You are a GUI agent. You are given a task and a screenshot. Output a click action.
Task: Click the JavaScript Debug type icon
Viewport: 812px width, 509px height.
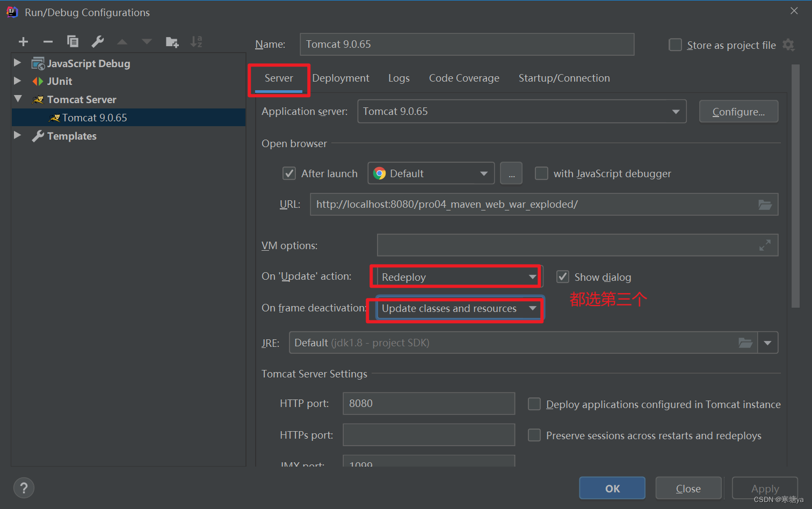click(x=38, y=63)
